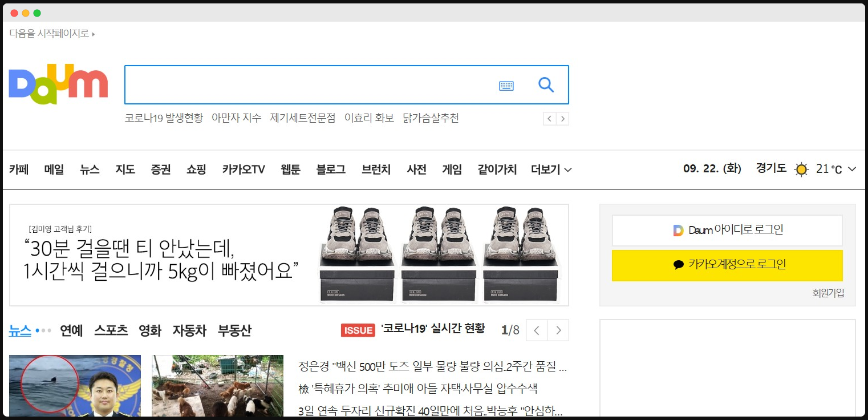Select the 스포츠 content tab
The height and width of the screenshot is (420, 868).
111,330
